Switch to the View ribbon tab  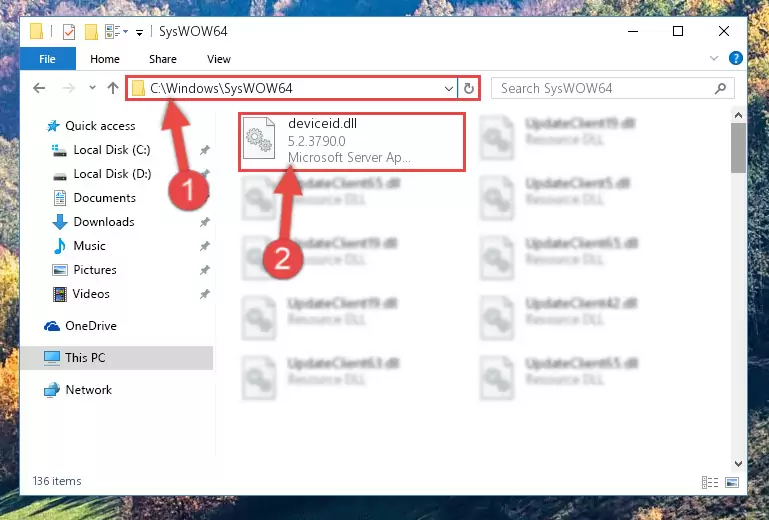[x=219, y=59]
